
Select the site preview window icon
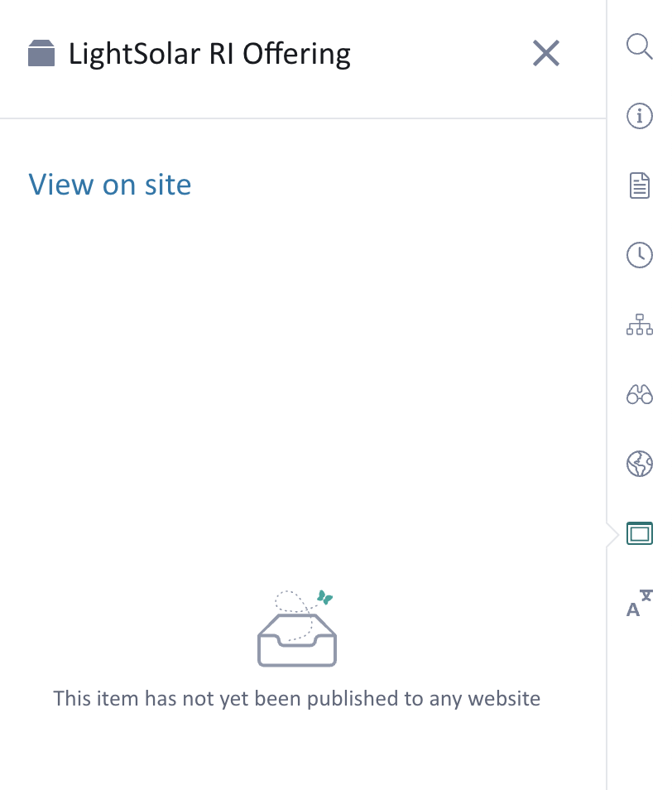click(x=639, y=533)
